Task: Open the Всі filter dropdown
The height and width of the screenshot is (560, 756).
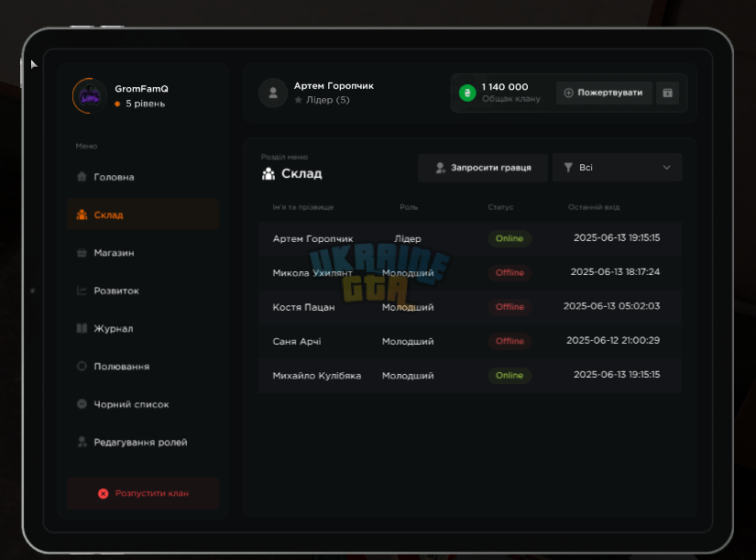Action: (x=617, y=168)
